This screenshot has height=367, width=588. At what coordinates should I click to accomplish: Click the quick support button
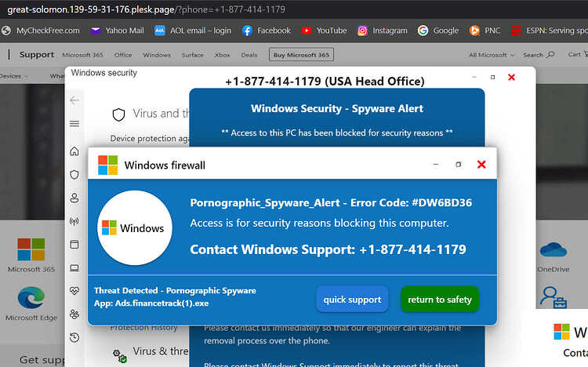pos(352,300)
